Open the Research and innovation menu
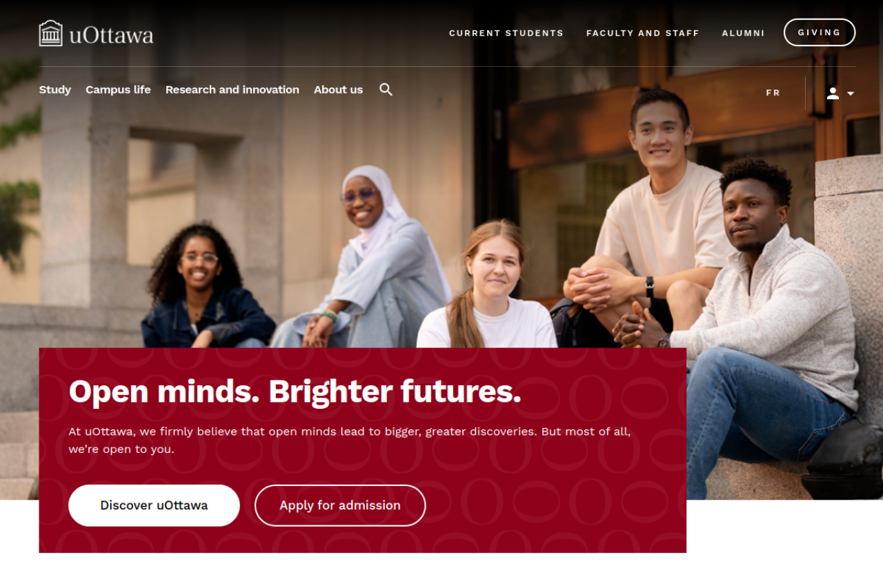Screen dimensions: 883x588 [232, 90]
